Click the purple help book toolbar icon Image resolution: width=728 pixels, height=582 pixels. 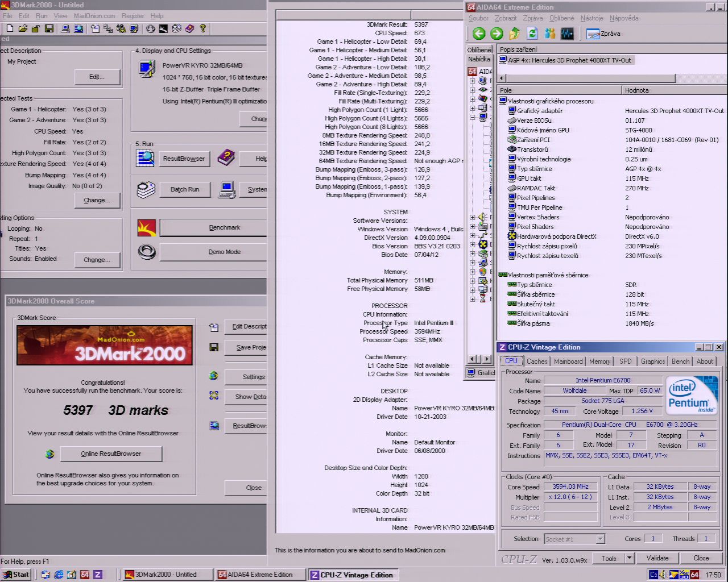[189, 28]
